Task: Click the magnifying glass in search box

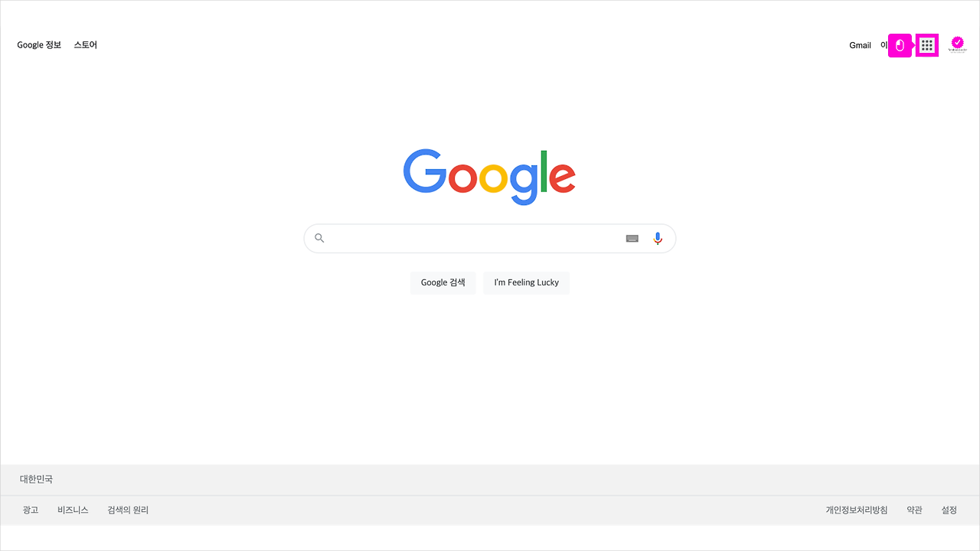Action: 320,239
